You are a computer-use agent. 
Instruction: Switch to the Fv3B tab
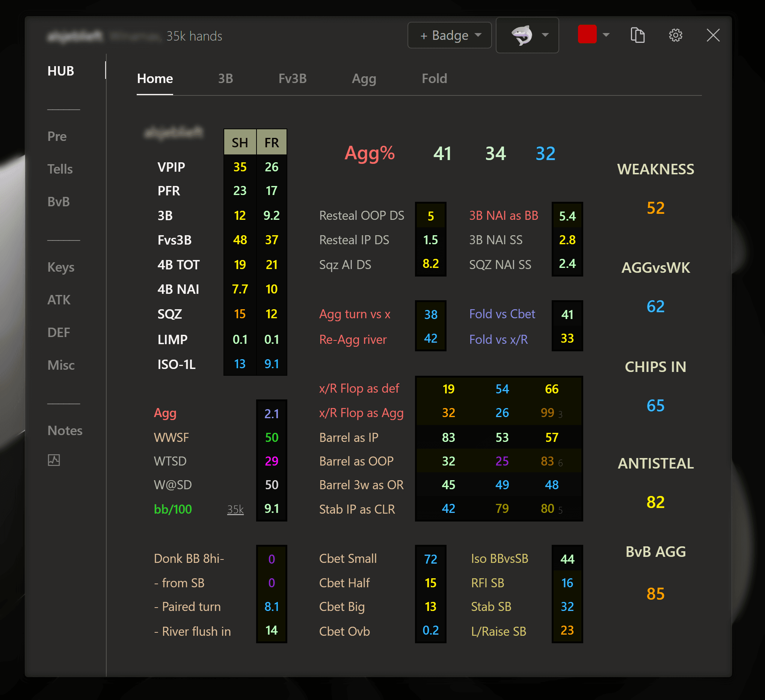[x=292, y=79]
